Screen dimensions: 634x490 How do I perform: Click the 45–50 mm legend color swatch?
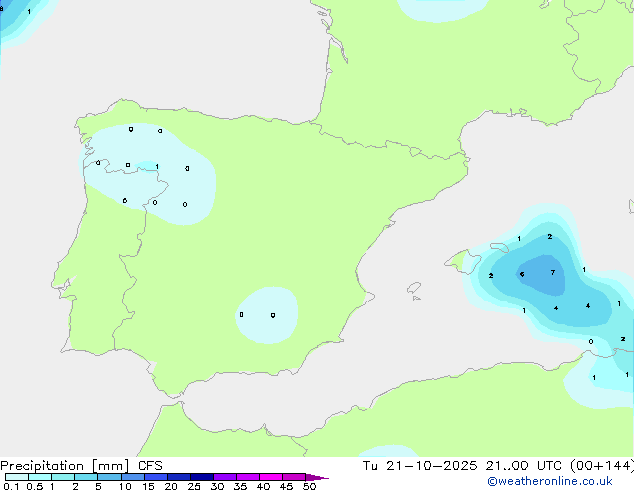[x=294, y=477]
